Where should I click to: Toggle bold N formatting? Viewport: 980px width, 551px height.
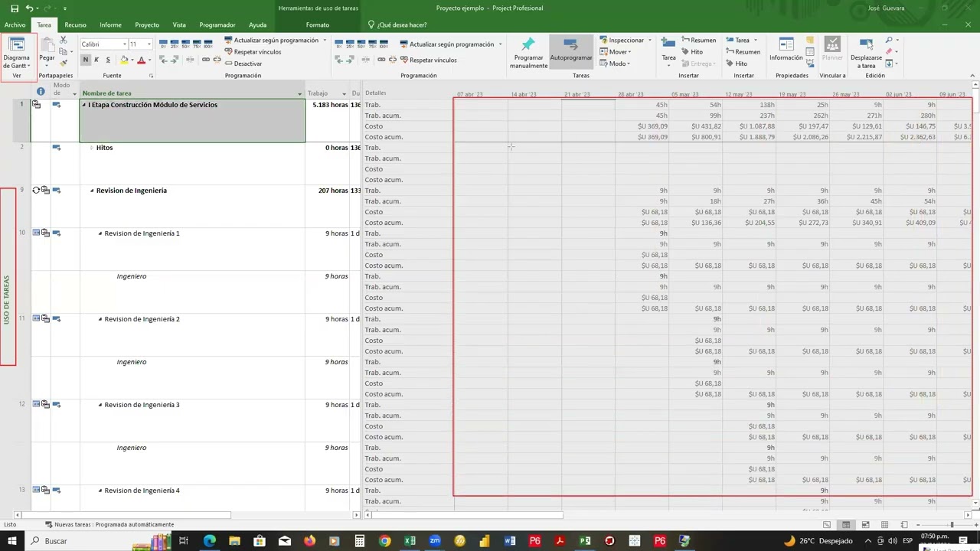coord(85,60)
